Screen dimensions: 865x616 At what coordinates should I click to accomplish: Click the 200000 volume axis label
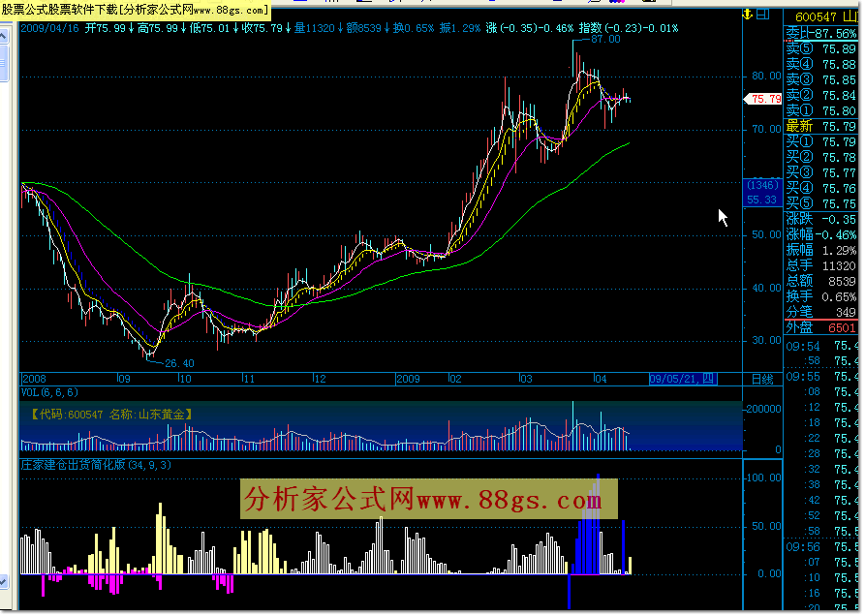pyautogui.click(x=763, y=409)
